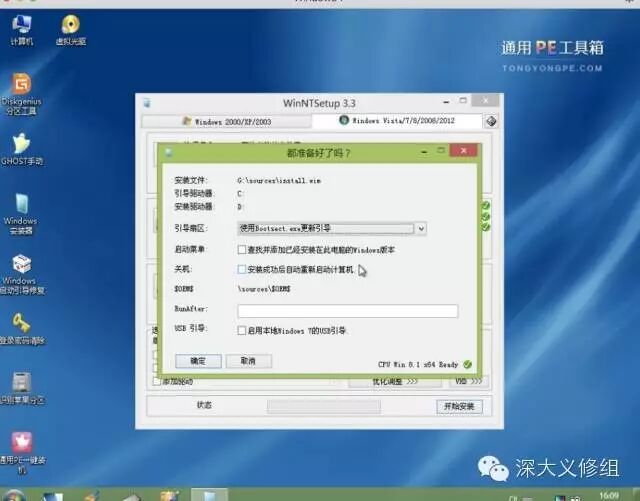Tick 安装成功后自动重新启动计算机 checkbox
Image resolution: width=640 pixels, height=501 pixels.
(x=242, y=269)
